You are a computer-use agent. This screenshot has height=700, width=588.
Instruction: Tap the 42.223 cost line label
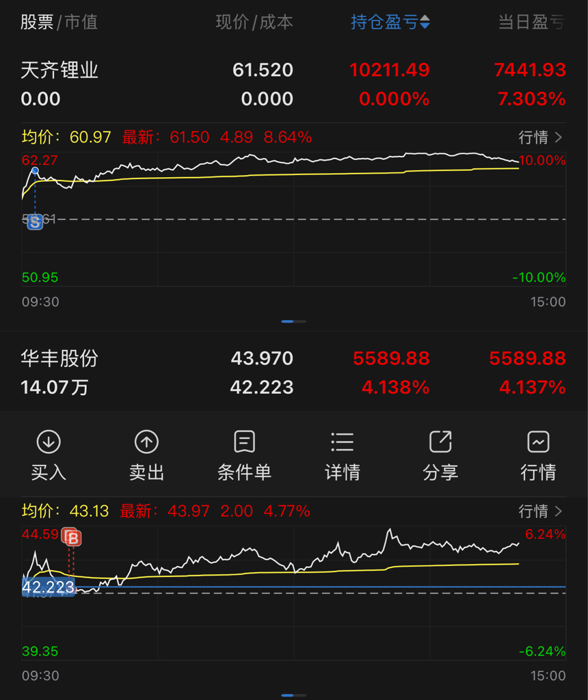coord(49,587)
